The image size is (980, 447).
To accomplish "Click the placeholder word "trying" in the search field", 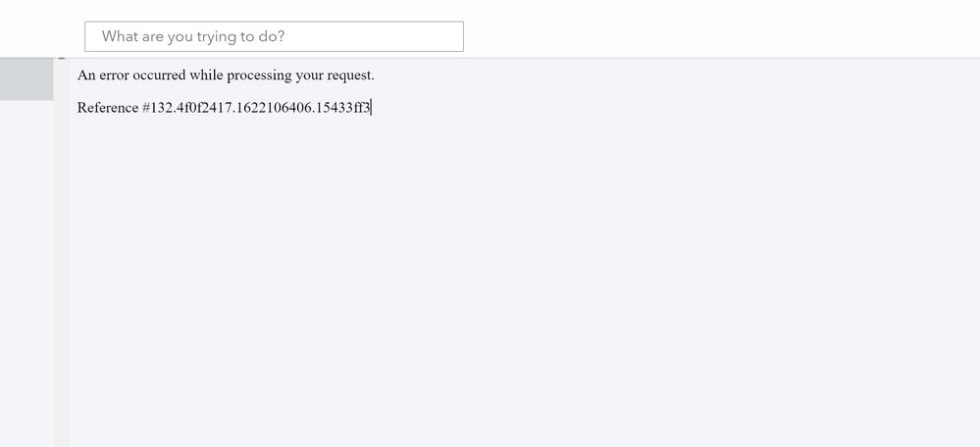I will [217, 37].
